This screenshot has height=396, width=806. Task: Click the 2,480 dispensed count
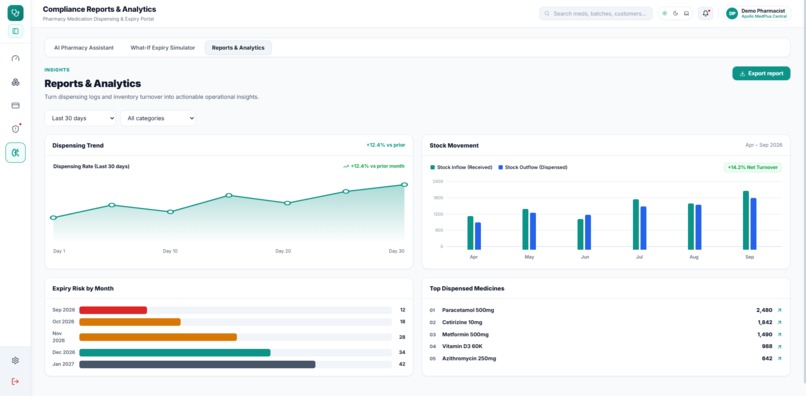764,310
